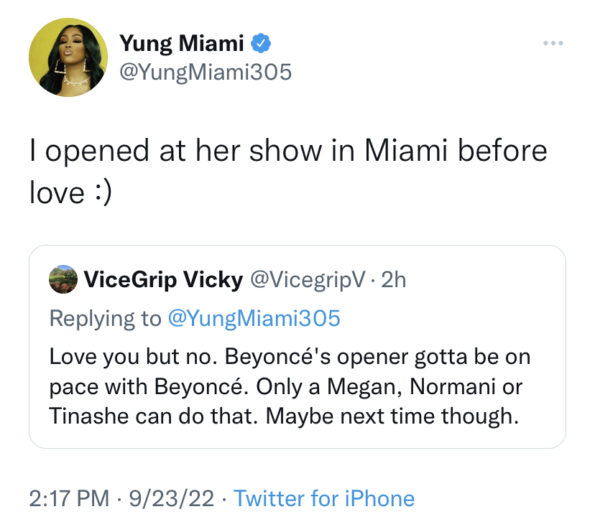The width and height of the screenshot is (595, 527).
Task: Open @YungMiami305 mention in Replying to
Action: (x=254, y=318)
